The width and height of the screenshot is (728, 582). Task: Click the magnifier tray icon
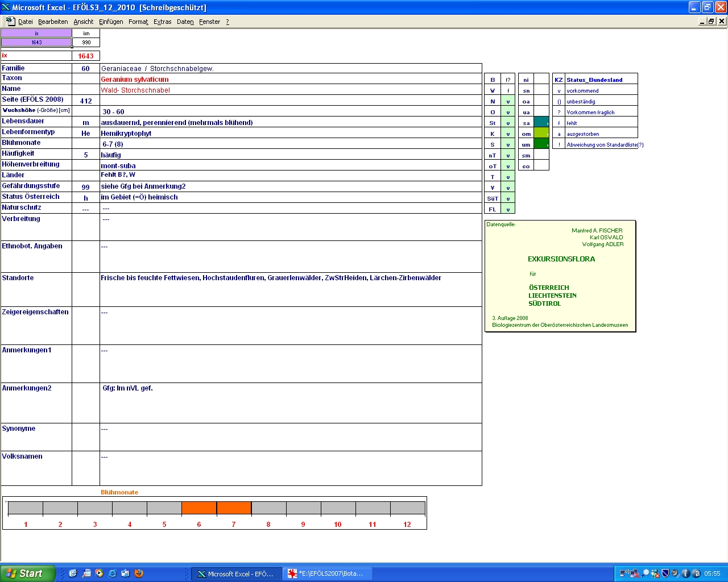click(645, 573)
